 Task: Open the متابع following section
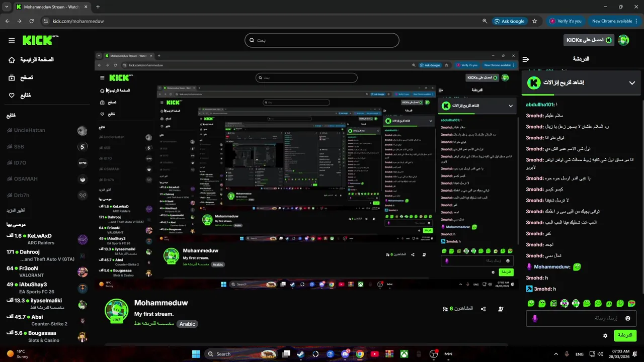20,95
